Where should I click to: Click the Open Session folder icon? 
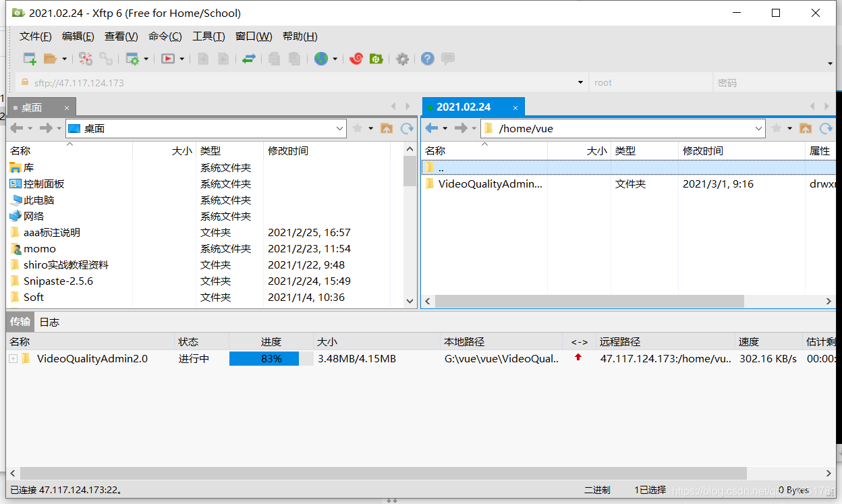(x=50, y=59)
